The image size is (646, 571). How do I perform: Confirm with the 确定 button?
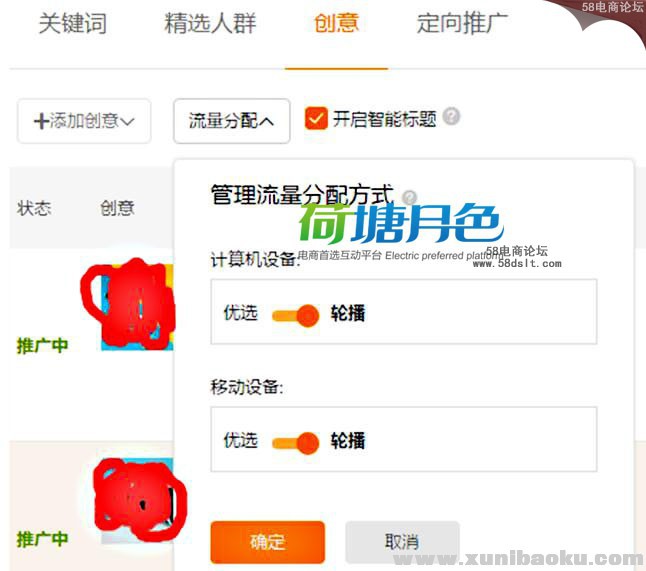coord(267,542)
